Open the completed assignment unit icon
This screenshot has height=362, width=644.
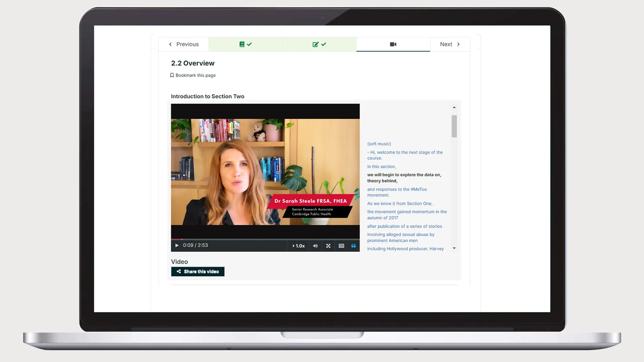coord(319,44)
